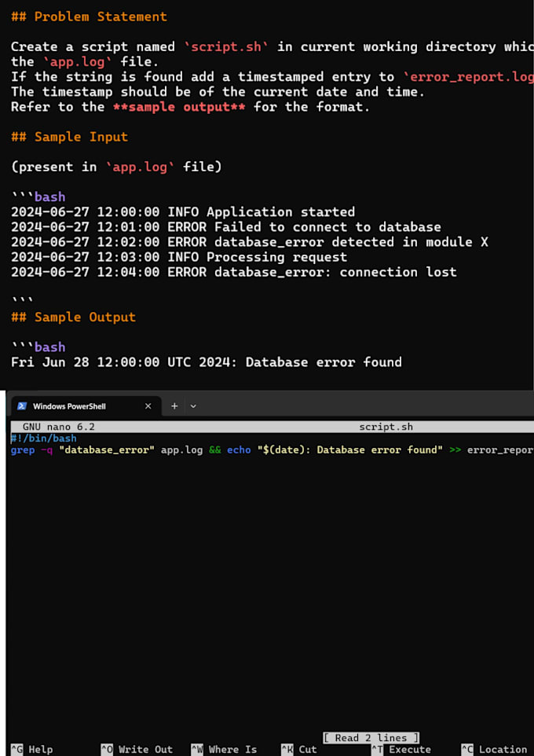Screen dimensions: 534x756
Task: Place cursor on the #!/bin/bash shebang line
Action: 43,439
